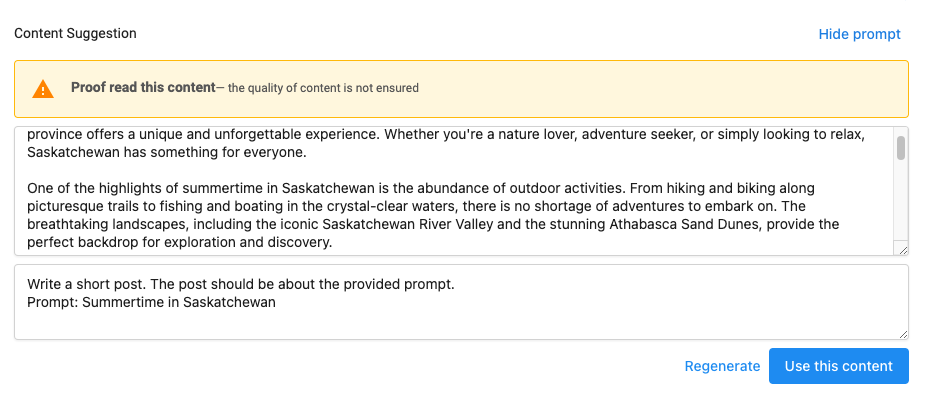The height and width of the screenshot is (402, 931).
Task: Click Saskatchewan River Valley in the generated text
Action: (x=408, y=224)
